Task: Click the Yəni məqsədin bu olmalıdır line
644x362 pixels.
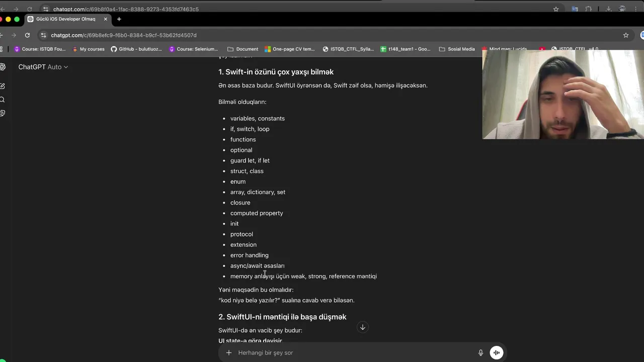Action: coord(256,290)
